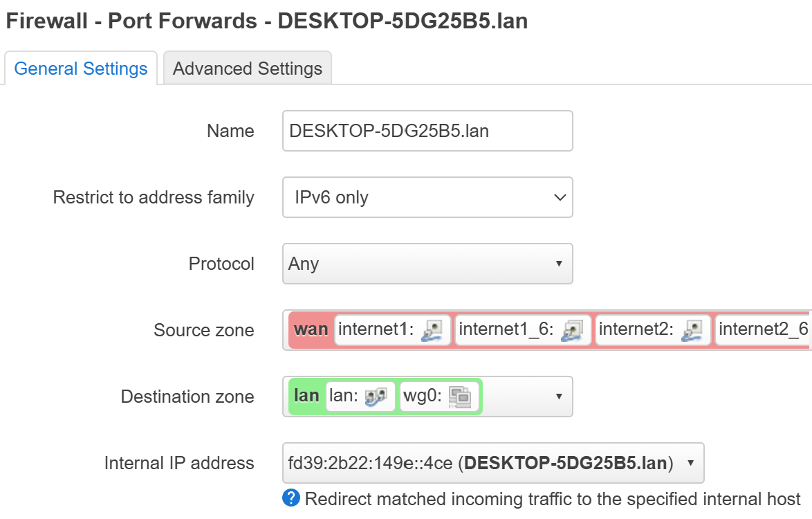Select the internet2_6 interface badge
The height and width of the screenshot is (519, 812).
pyautogui.click(x=762, y=330)
